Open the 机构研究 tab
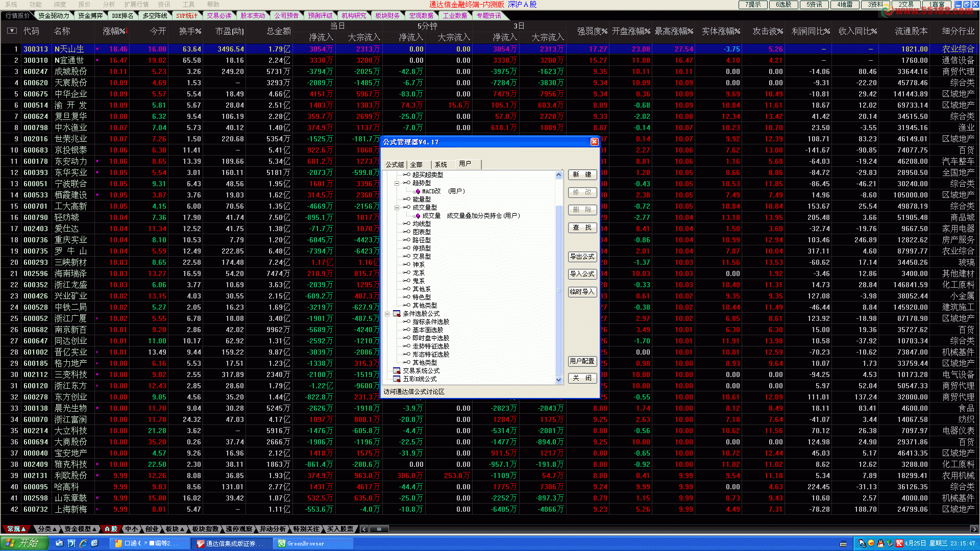980x551 pixels. click(354, 16)
